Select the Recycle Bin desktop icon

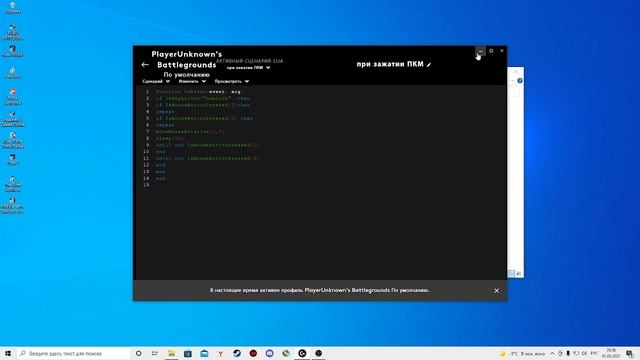pos(13,8)
